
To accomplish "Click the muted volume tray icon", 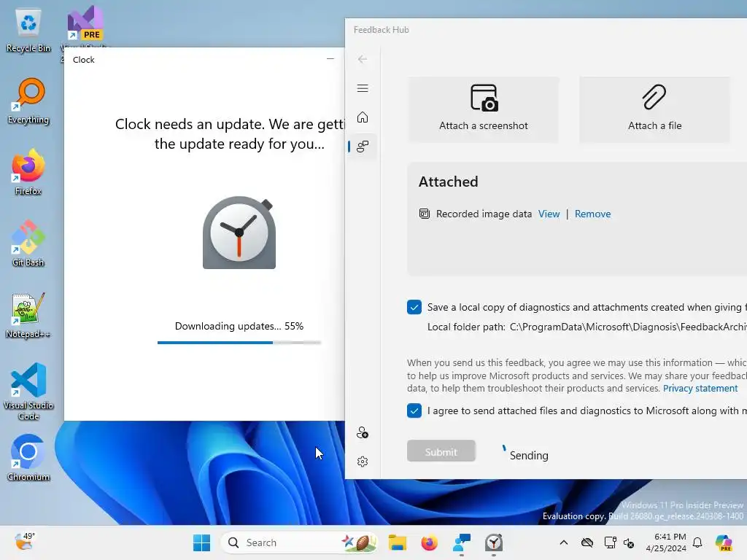I will [x=629, y=542].
